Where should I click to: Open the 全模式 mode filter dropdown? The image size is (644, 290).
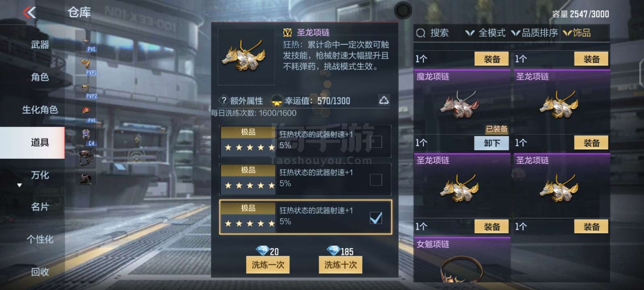485,33
